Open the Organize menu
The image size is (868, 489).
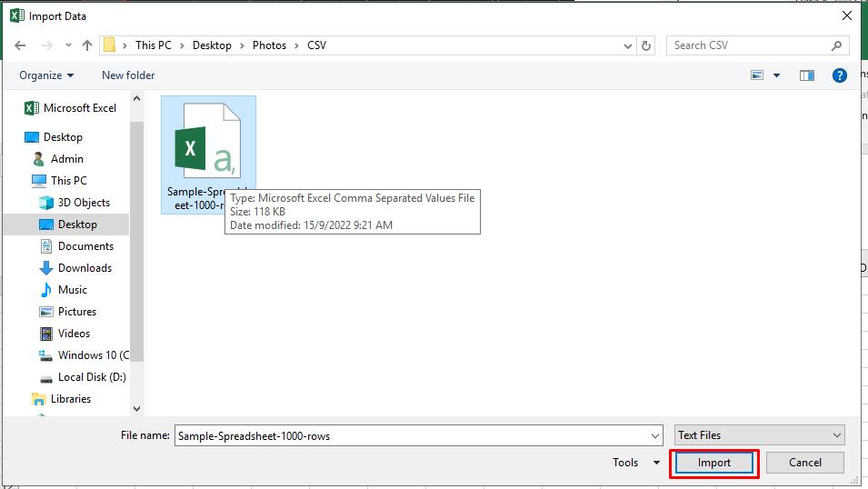(x=46, y=75)
